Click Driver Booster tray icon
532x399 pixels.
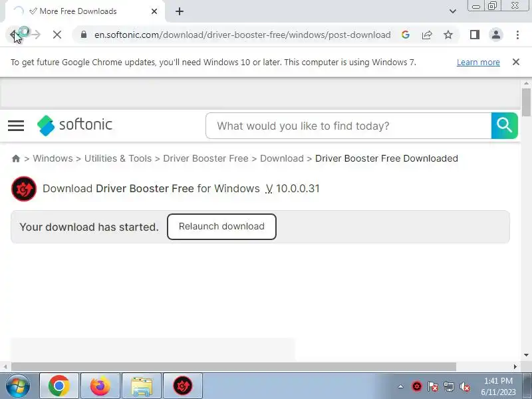point(417,386)
